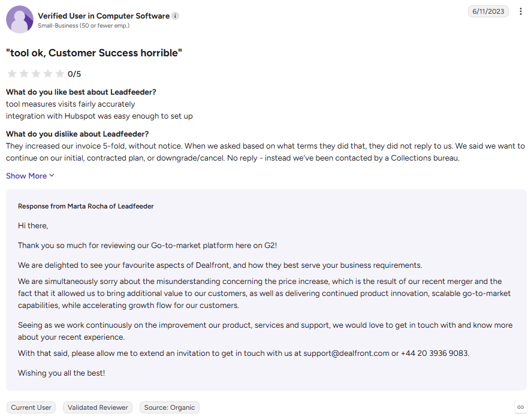
Task: Click the chevron next to Show More
Action: click(x=52, y=176)
